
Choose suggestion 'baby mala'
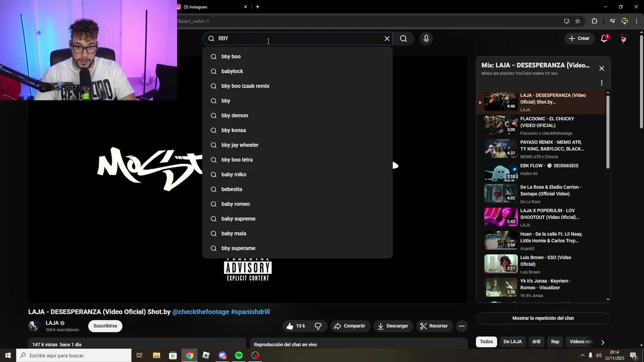pos(297,233)
